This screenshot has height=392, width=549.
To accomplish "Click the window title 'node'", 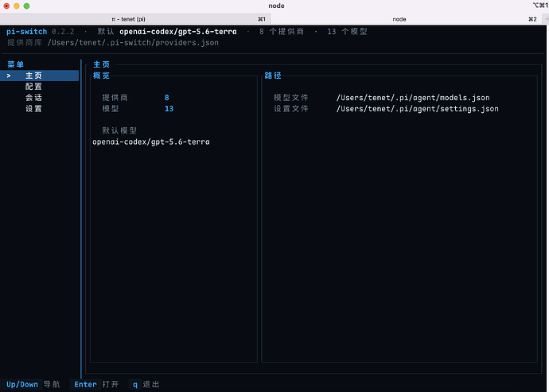I will pyautogui.click(x=276, y=6).
